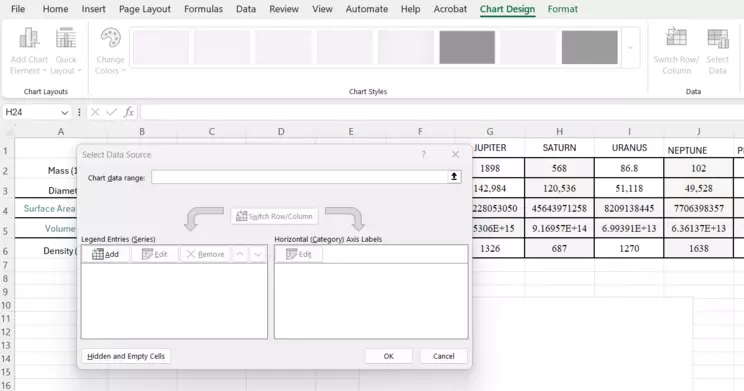Select cell containing 49,528
Screen dimensions: 744x391
tap(699, 188)
